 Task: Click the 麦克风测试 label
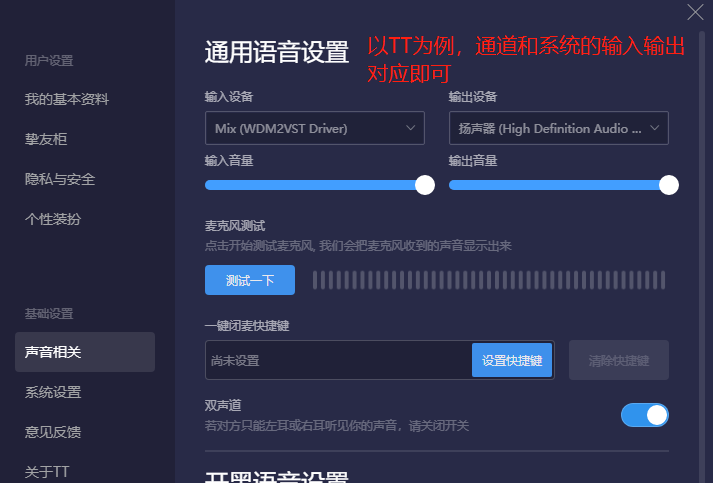coord(235,226)
